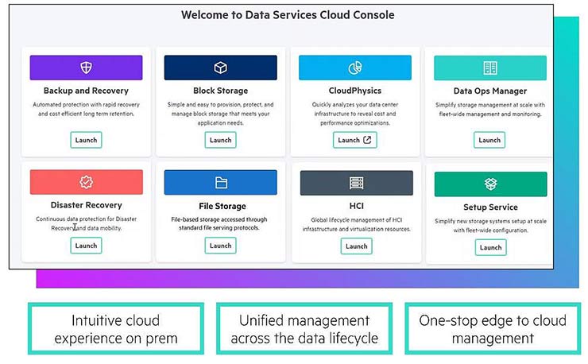Click the CloudPhysics pie chart icon
Image resolution: width=588 pixels, height=364 pixels.
(355, 68)
